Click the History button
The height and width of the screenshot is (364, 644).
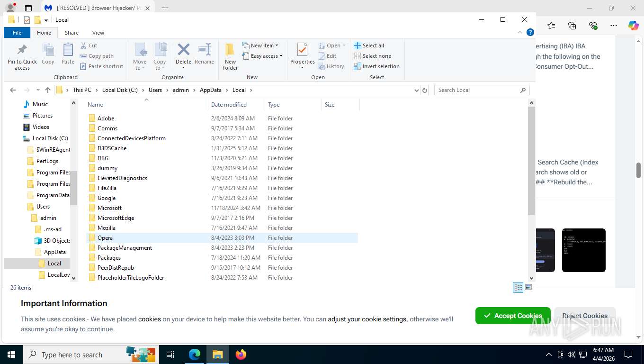click(x=331, y=66)
